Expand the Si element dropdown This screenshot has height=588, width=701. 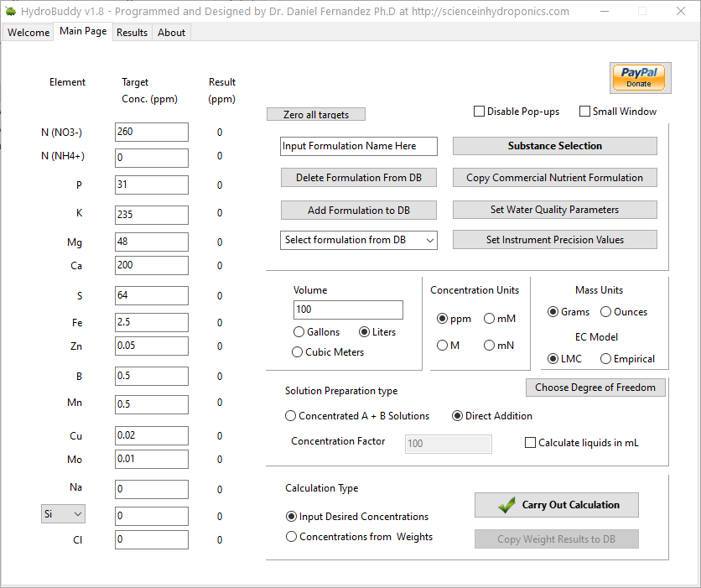point(64,514)
